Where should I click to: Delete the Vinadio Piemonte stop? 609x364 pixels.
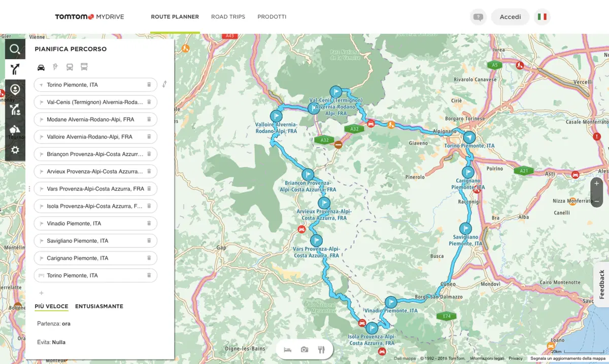(x=149, y=224)
